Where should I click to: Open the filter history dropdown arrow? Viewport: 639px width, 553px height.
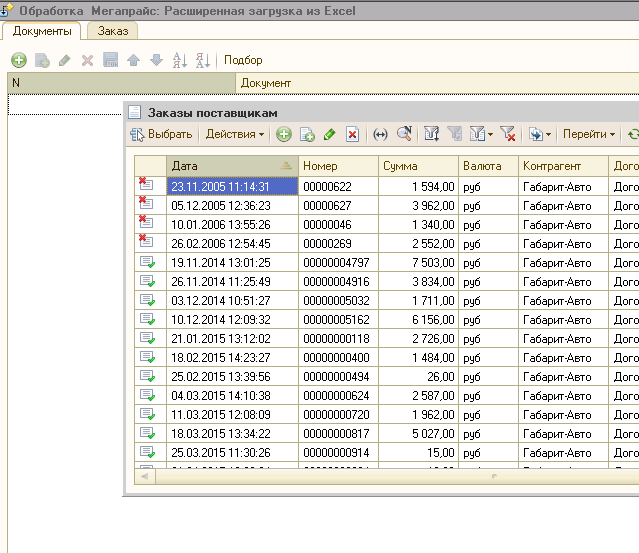pos(489,134)
